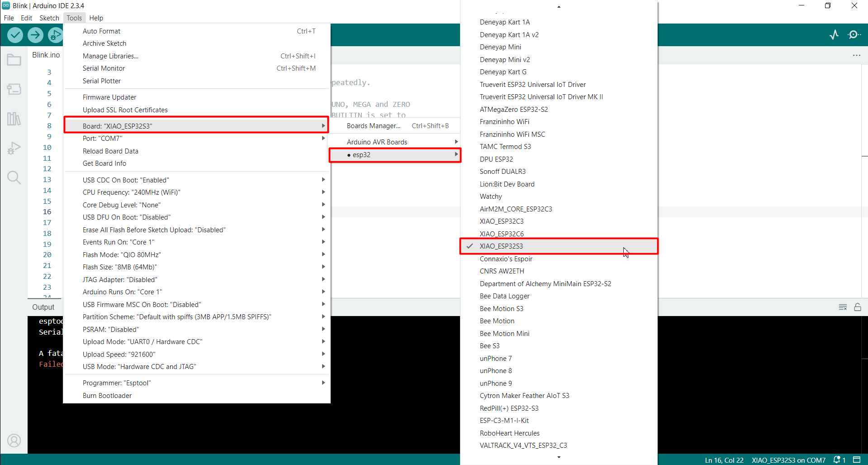Open the File menu
Viewport: 868px width, 465px height.
(x=9, y=18)
